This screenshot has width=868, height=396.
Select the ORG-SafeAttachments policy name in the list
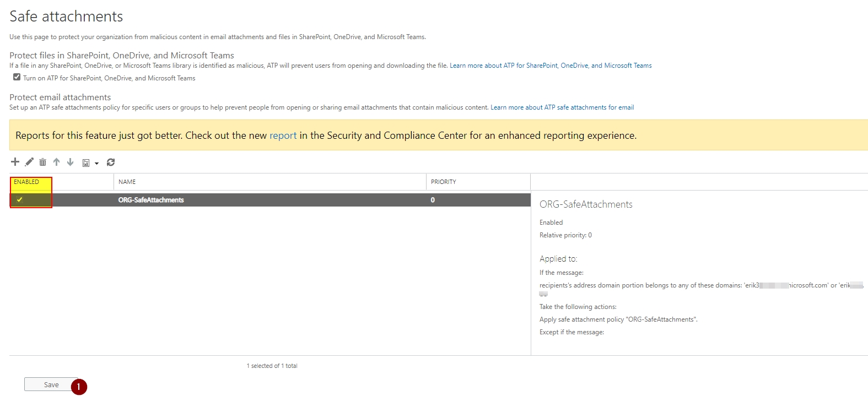(151, 200)
